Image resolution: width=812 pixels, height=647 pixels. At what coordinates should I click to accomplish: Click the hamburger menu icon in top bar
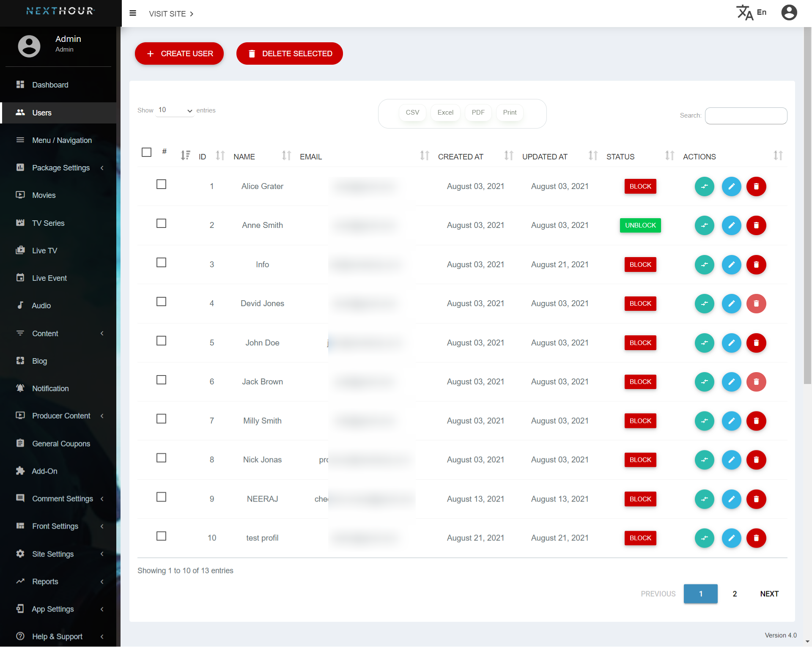(x=133, y=14)
